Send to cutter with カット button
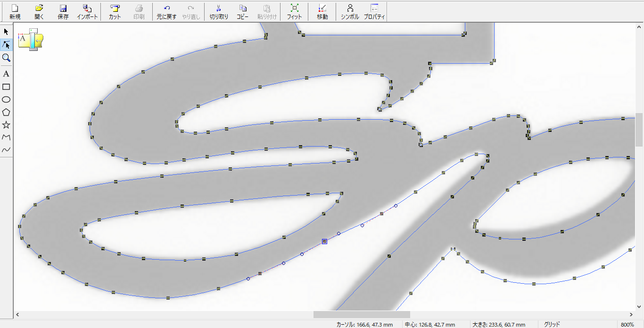Image resolution: width=644 pixels, height=328 pixels. pyautogui.click(x=115, y=12)
